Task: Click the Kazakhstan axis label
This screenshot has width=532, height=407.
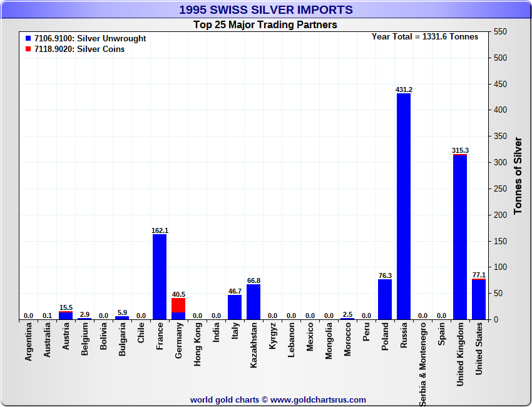Action: tap(253, 345)
